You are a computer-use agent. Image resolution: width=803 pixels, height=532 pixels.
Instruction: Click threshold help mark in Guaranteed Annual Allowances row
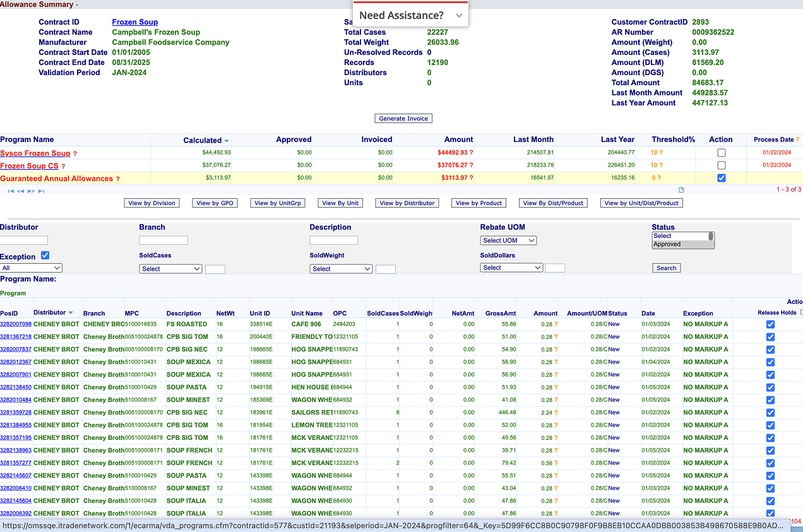[660, 178]
